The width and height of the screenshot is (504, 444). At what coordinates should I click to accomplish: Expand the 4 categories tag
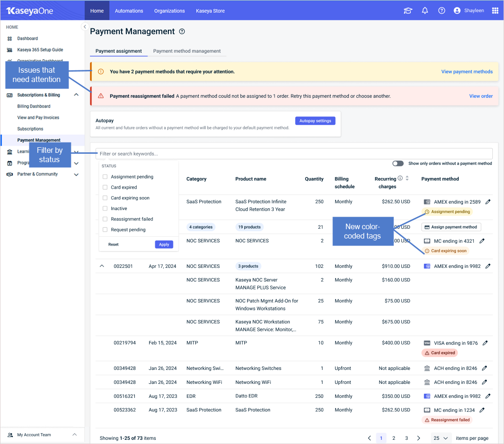201,227
